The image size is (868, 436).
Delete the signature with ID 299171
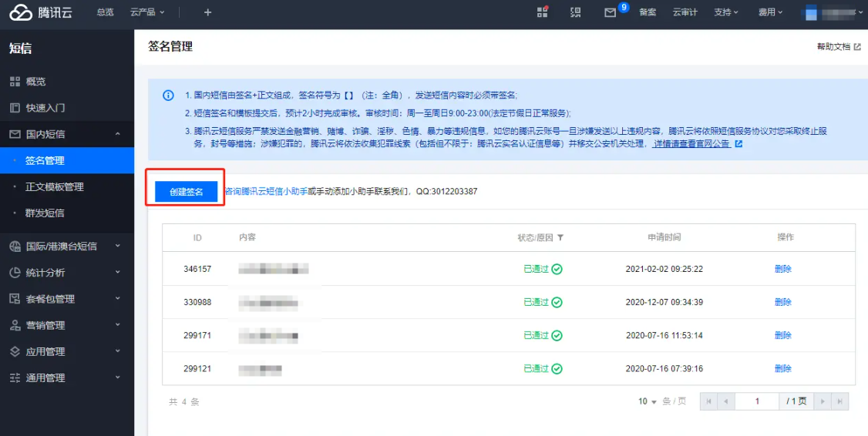pos(782,336)
